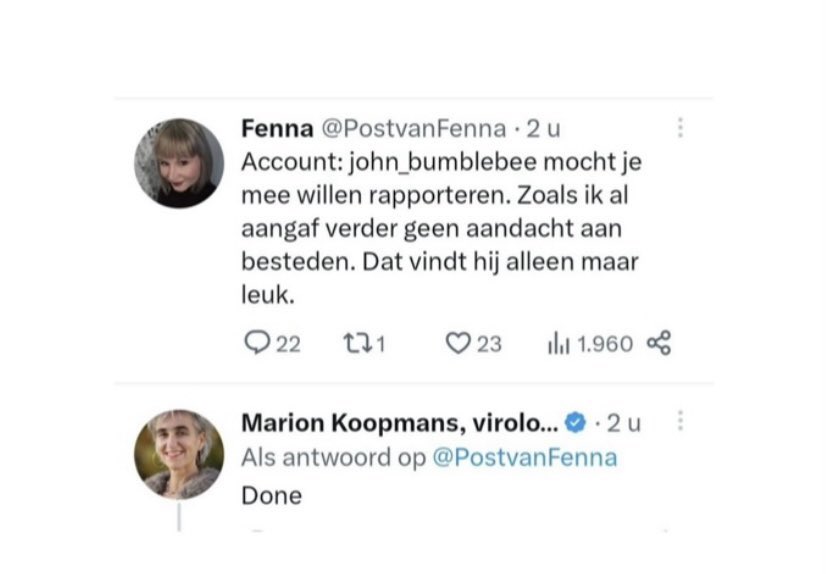Click the like count number 23
Viewport: 828px width, 574px height.
489,344
